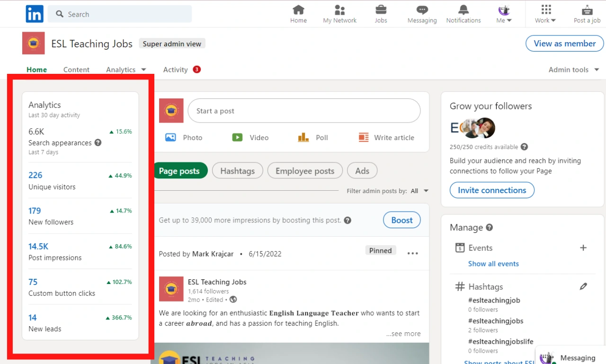This screenshot has width=606, height=364.
Task: Click the Invite connections button
Action: click(492, 190)
